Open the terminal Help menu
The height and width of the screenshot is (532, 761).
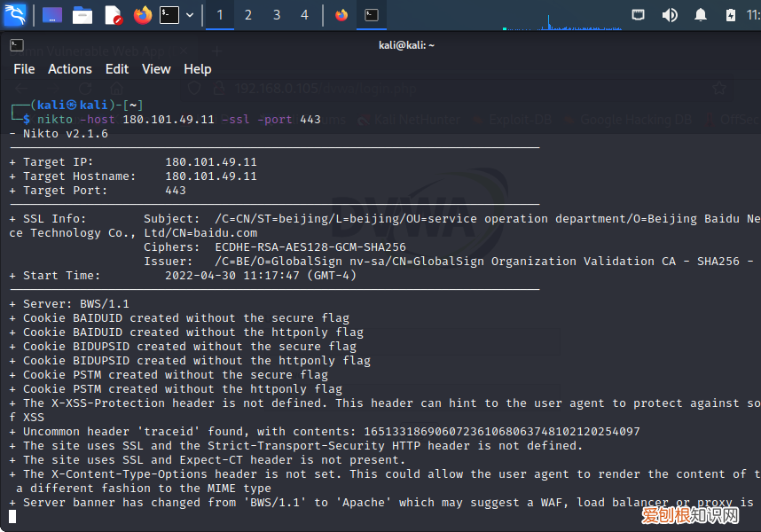197,69
